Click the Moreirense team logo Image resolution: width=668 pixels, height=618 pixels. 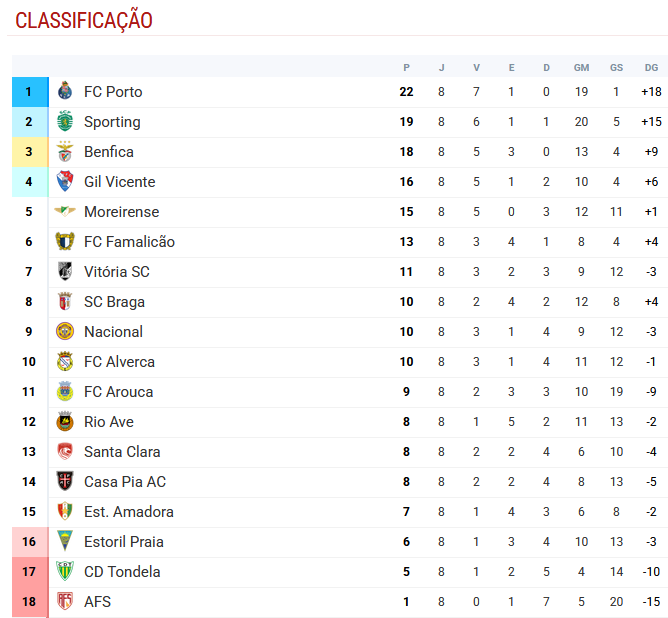coord(65,212)
